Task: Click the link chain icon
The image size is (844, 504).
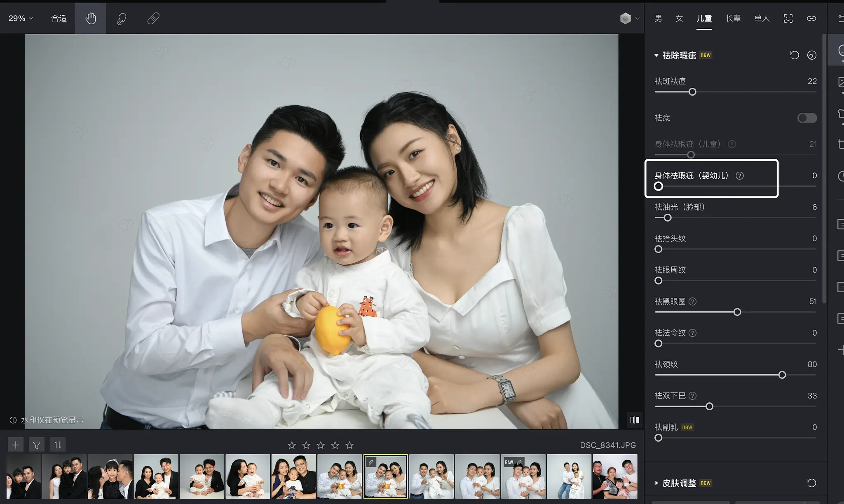Action: (811, 18)
